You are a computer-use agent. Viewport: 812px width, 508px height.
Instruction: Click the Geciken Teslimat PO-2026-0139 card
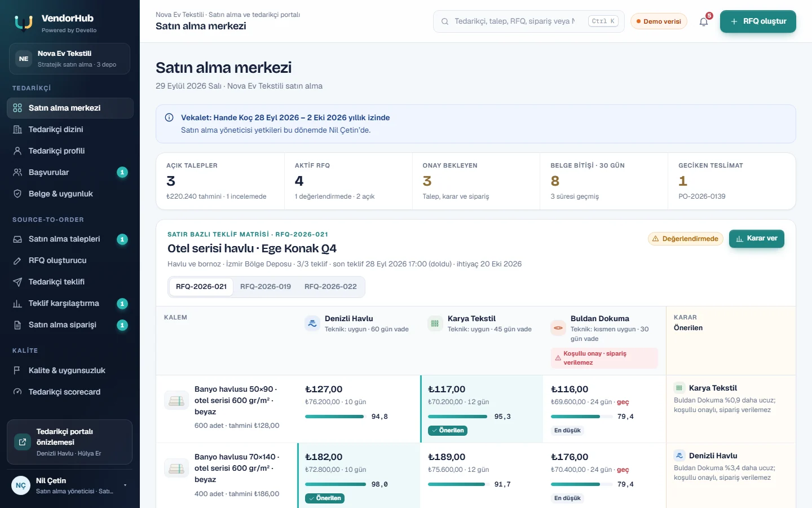pos(731,181)
